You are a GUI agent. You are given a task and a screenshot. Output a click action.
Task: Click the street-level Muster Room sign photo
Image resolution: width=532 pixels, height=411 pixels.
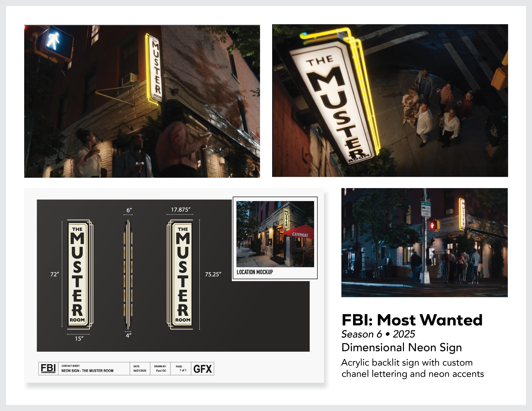(x=142, y=101)
